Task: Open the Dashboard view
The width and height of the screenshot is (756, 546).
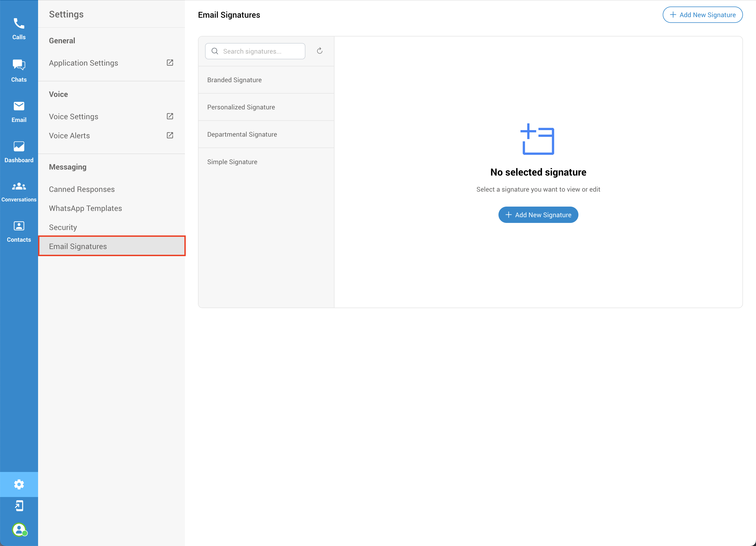Action: click(19, 152)
